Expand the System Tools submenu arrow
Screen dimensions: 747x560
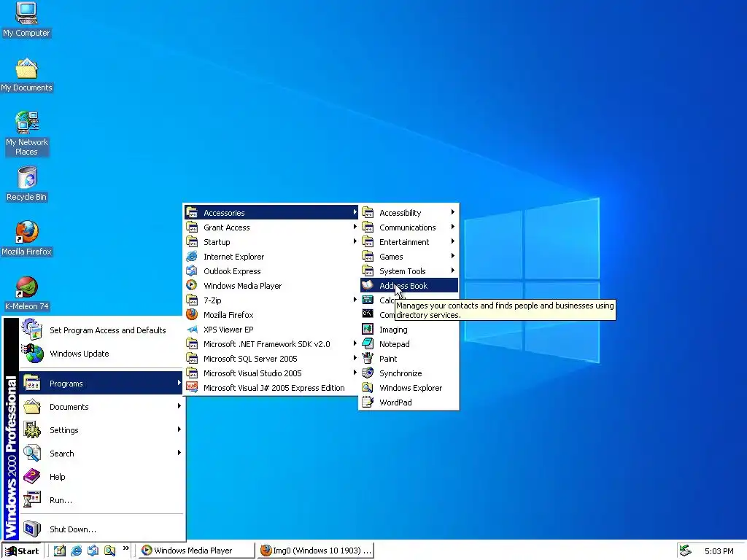coord(452,271)
